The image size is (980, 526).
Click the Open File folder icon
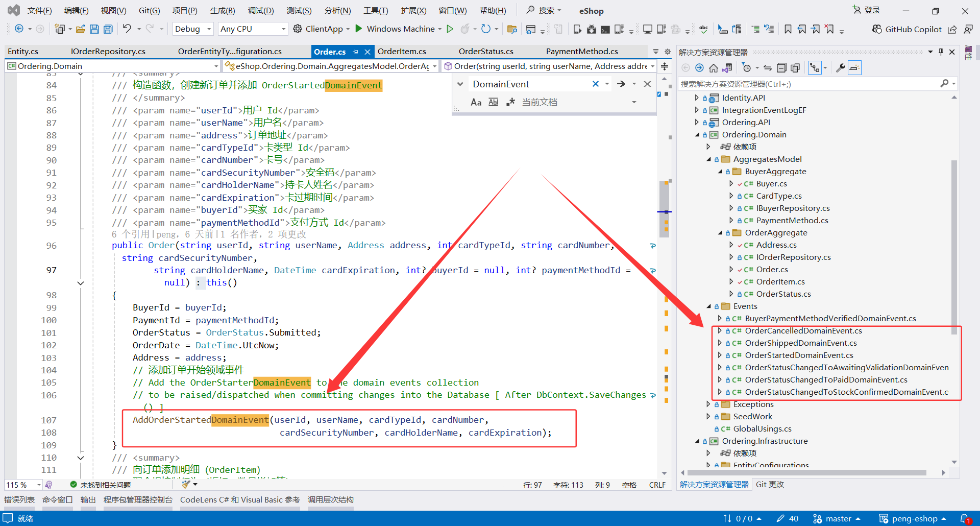pos(80,29)
